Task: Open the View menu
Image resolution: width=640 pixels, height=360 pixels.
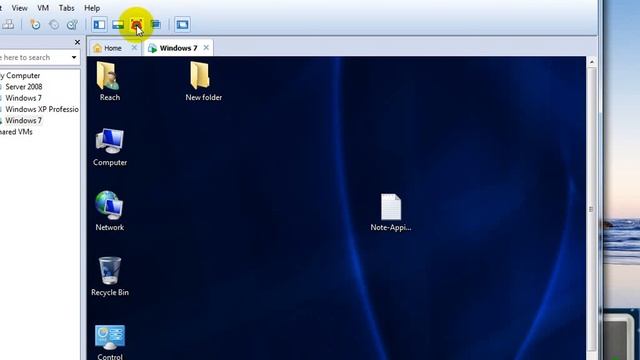Action: pos(19,8)
